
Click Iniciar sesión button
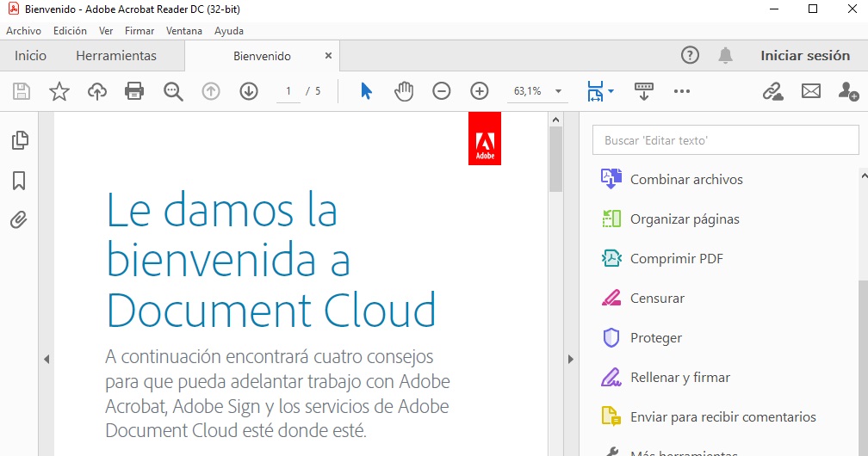pos(805,56)
